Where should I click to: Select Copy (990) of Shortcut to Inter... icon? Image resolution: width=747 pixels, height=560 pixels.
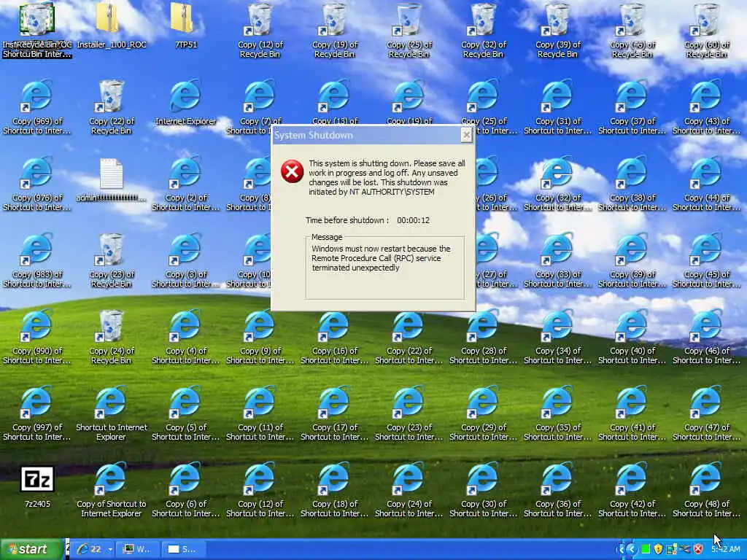click(x=37, y=338)
